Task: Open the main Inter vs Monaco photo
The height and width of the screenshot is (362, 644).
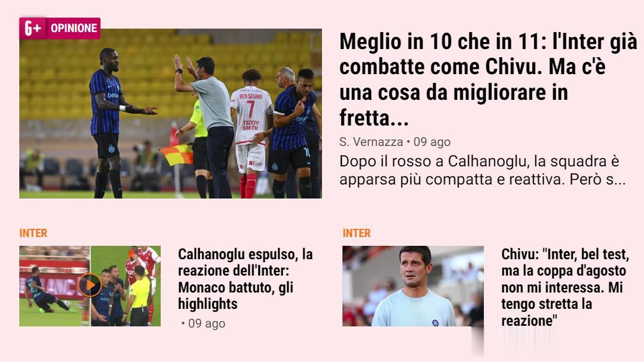Action: [171, 114]
